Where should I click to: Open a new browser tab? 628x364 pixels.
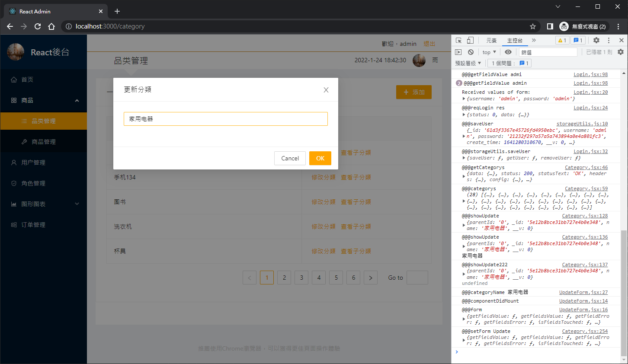117,11
